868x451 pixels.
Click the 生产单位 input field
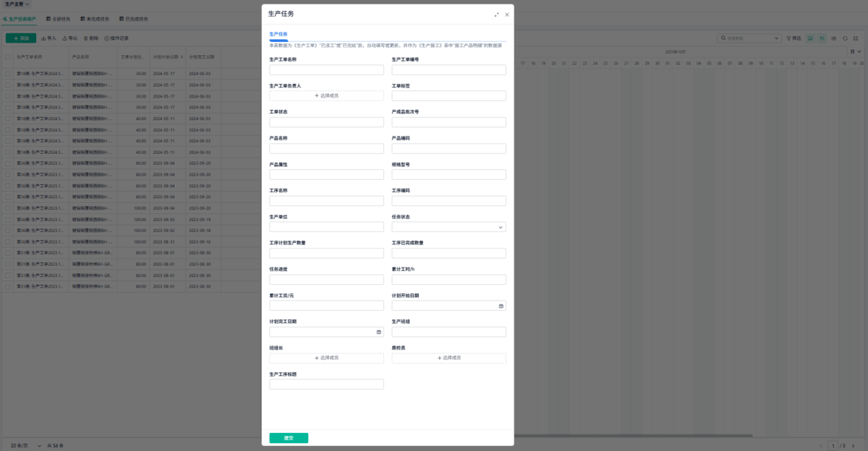326,227
